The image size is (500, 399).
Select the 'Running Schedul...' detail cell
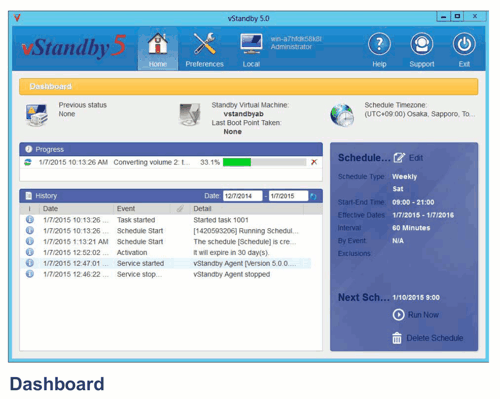tap(246, 231)
